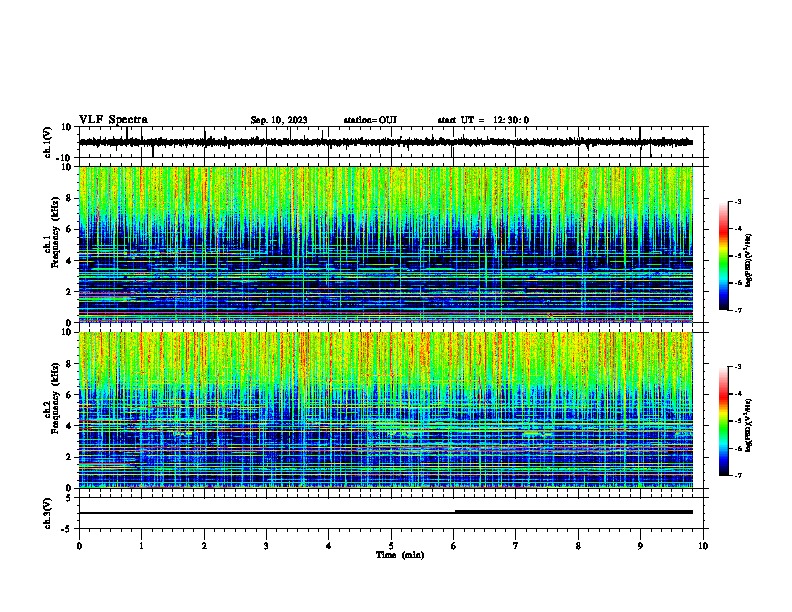
Task: Click the date 'Sep. 10, 2023'
Action: [x=279, y=120]
